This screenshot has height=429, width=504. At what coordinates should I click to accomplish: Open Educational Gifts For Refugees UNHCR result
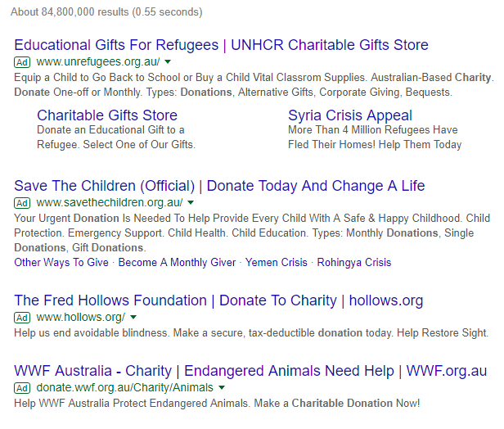pos(221,45)
